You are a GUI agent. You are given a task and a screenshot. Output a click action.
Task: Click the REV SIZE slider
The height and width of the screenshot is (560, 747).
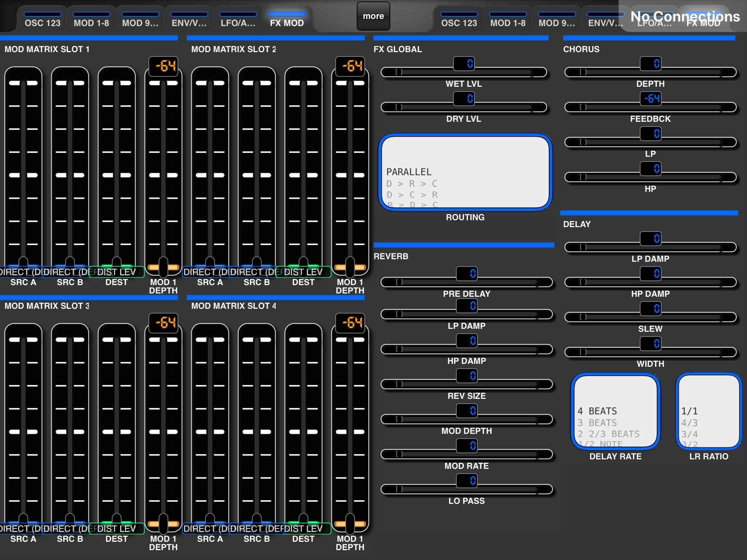(x=467, y=384)
